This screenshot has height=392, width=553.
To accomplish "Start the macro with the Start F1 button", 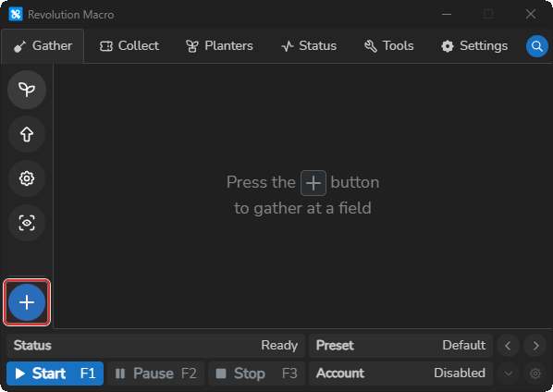I will (x=55, y=374).
